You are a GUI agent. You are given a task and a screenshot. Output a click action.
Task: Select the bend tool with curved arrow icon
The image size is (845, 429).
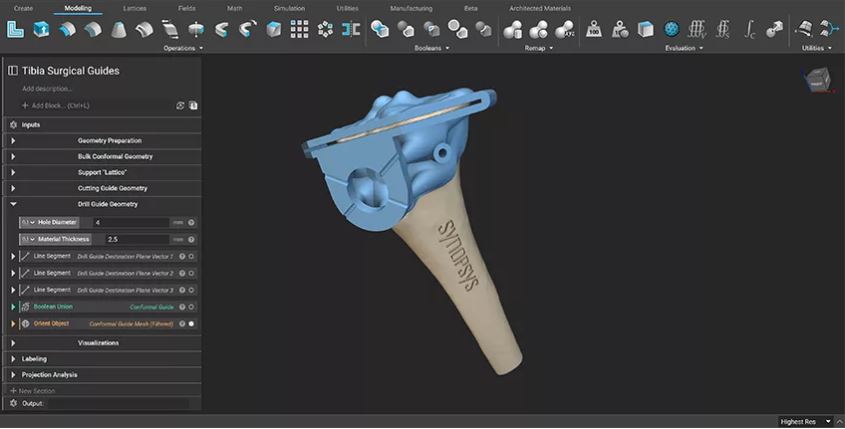click(x=247, y=29)
